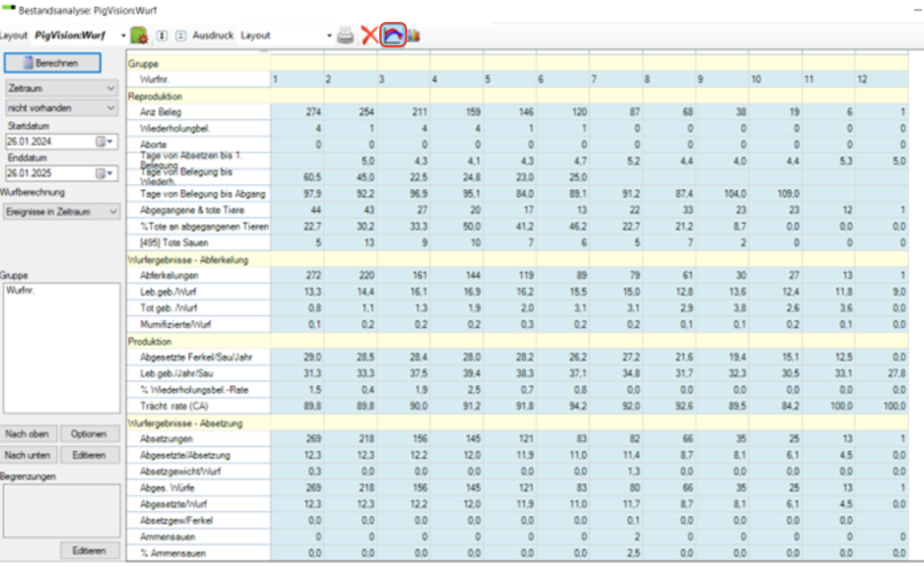The width and height of the screenshot is (924, 567).
Task: Click 'Absetzgewicht/Wurf' row label
Action: (180, 471)
